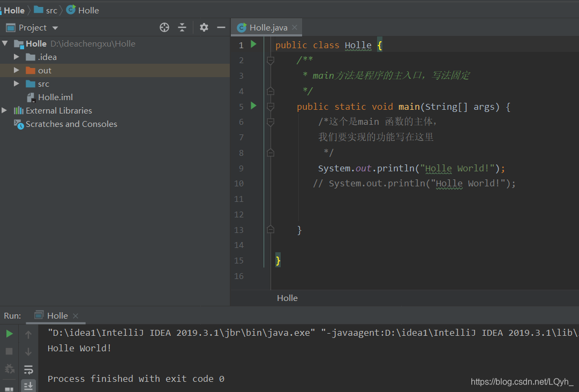Select the .idea folder row
Screen dimensions: 579x392
pos(115,57)
